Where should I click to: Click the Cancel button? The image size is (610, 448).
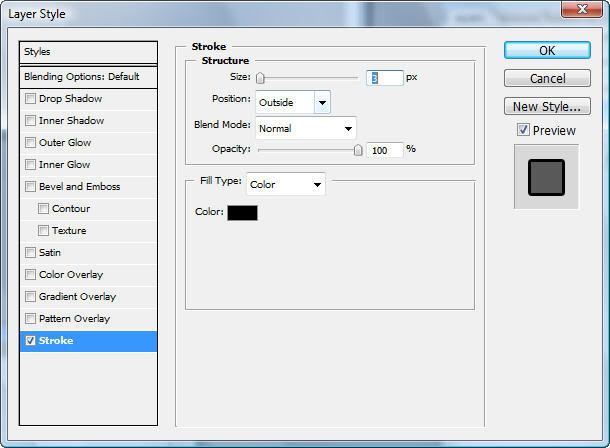(x=547, y=79)
